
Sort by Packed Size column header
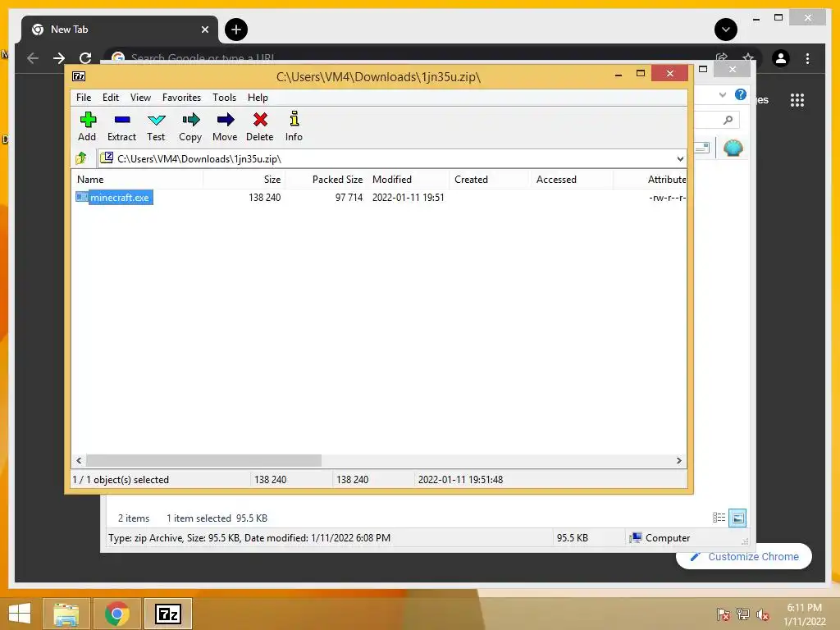(326, 180)
